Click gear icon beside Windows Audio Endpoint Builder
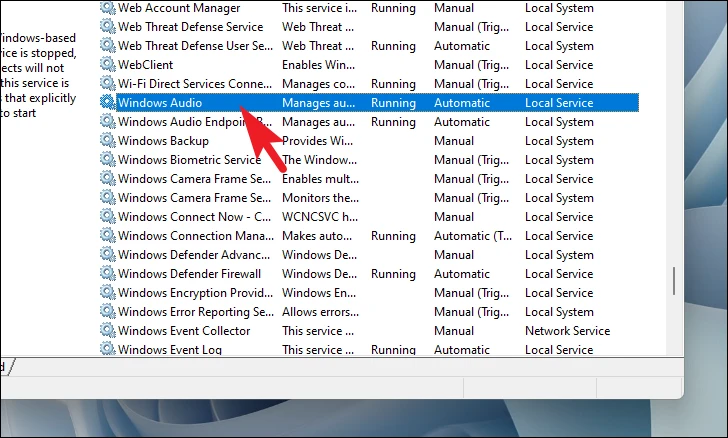This screenshot has width=728, height=438. [108, 122]
